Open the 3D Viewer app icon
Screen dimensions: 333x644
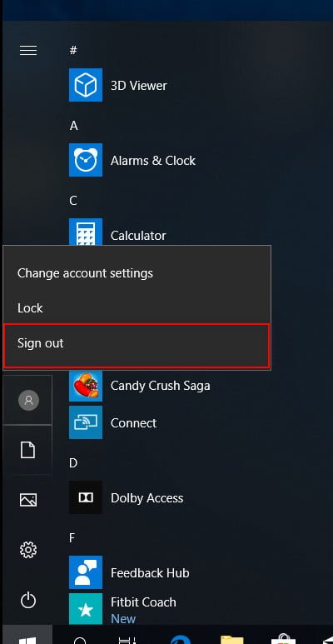pyautogui.click(x=86, y=85)
